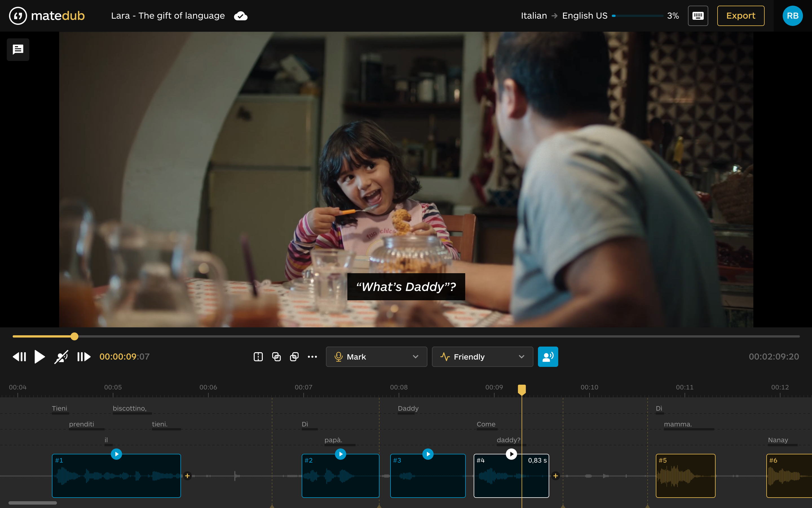Click the Export button

tap(741, 16)
